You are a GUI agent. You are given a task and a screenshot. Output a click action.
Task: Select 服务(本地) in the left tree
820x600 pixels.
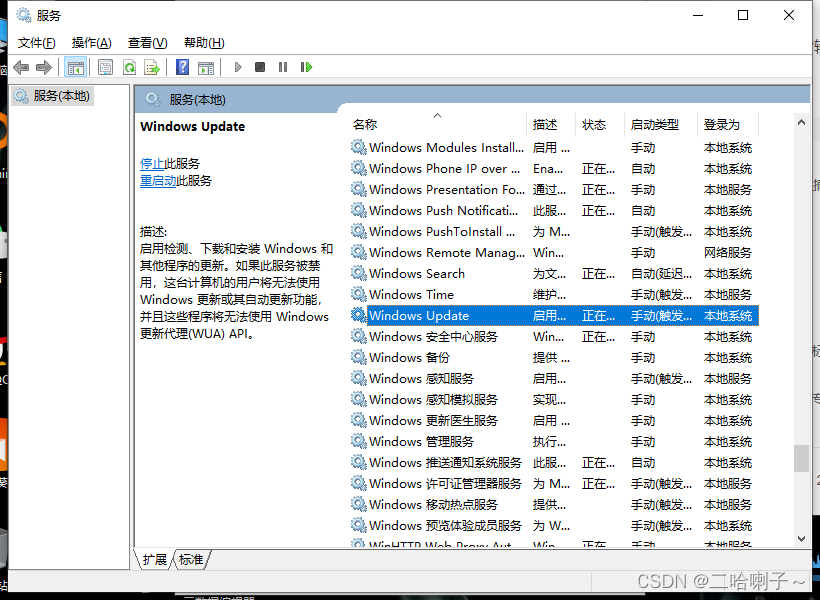click(x=52, y=96)
